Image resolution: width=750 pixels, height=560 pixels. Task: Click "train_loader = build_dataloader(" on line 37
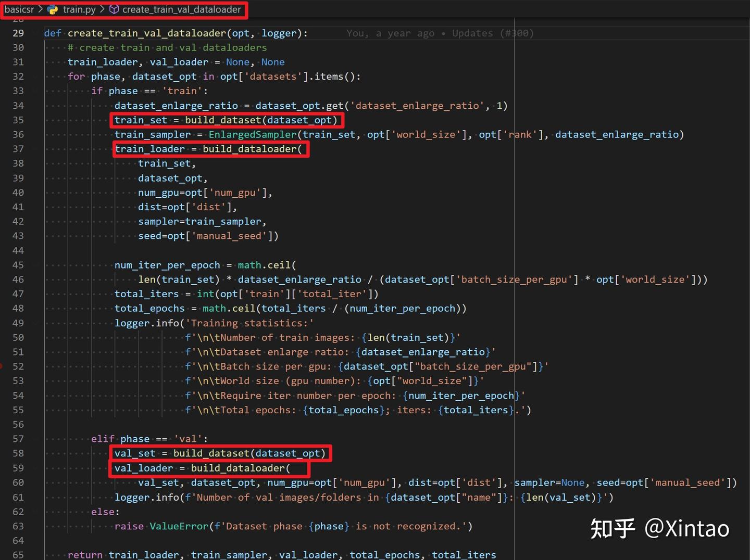208,149
